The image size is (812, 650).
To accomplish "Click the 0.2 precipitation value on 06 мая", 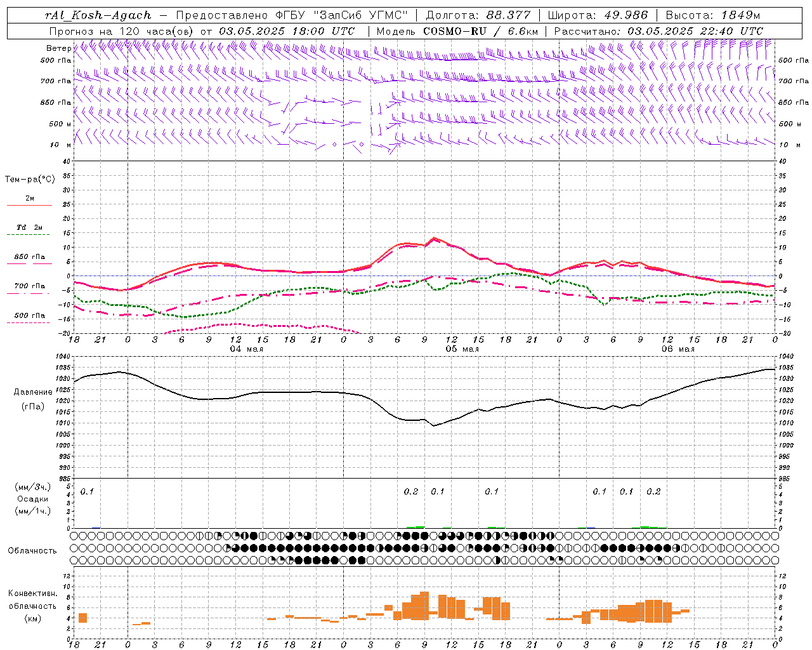I will (x=653, y=492).
